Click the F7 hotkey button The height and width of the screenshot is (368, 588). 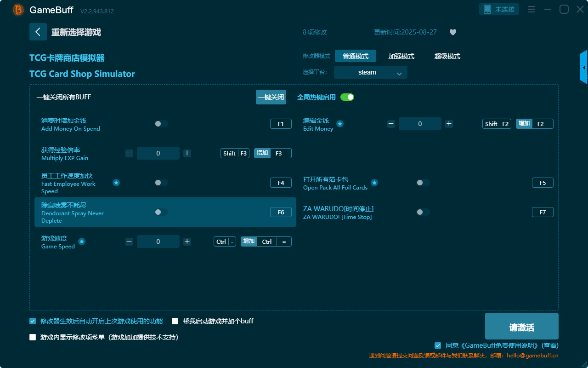coord(543,212)
